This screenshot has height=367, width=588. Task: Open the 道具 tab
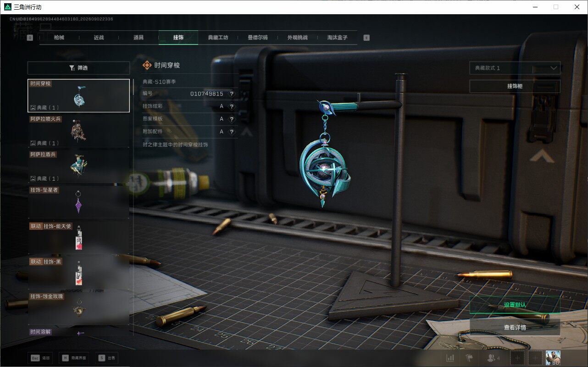coord(139,38)
